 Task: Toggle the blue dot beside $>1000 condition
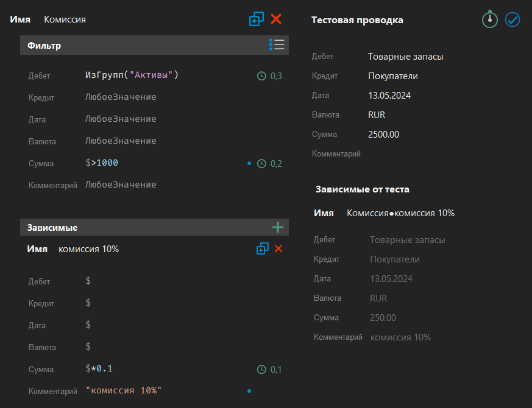pyautogui.click(x=249, y=163)
